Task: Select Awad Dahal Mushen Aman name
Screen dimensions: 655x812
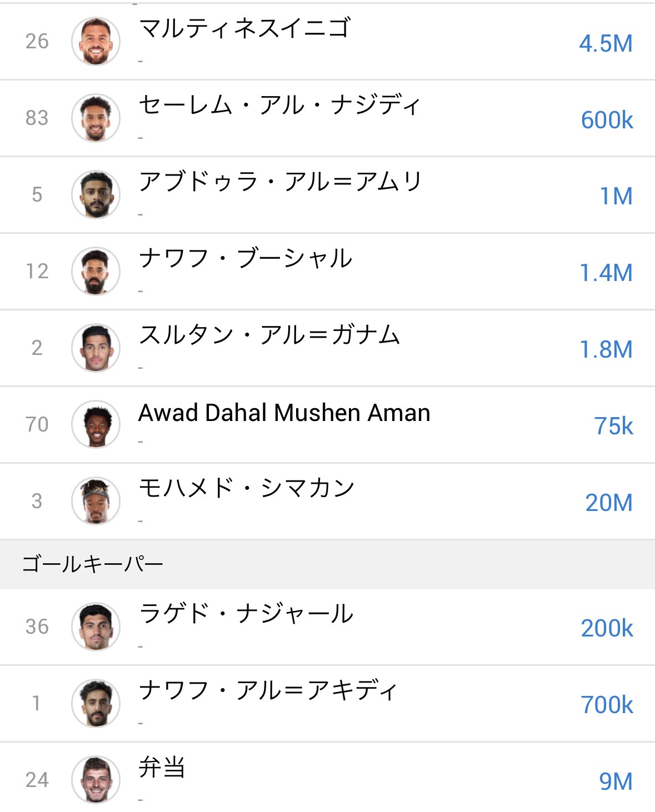Action: tap(284, 413)
